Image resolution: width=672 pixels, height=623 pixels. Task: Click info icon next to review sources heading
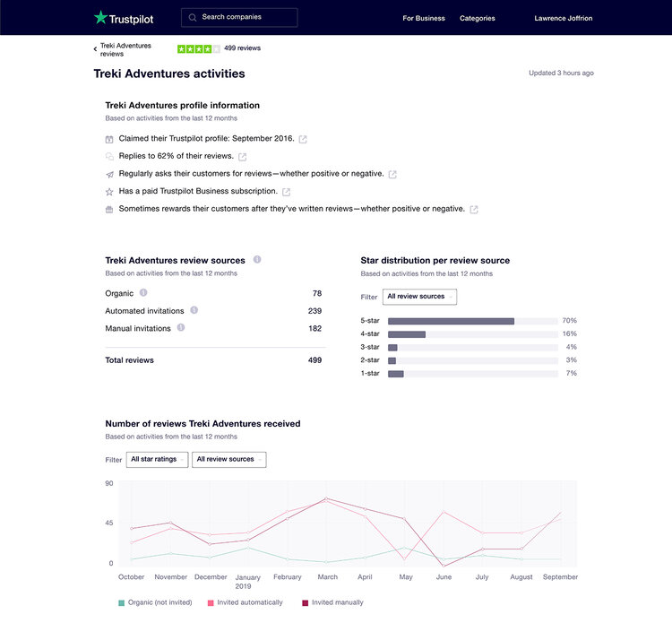(x=257, y=259)
